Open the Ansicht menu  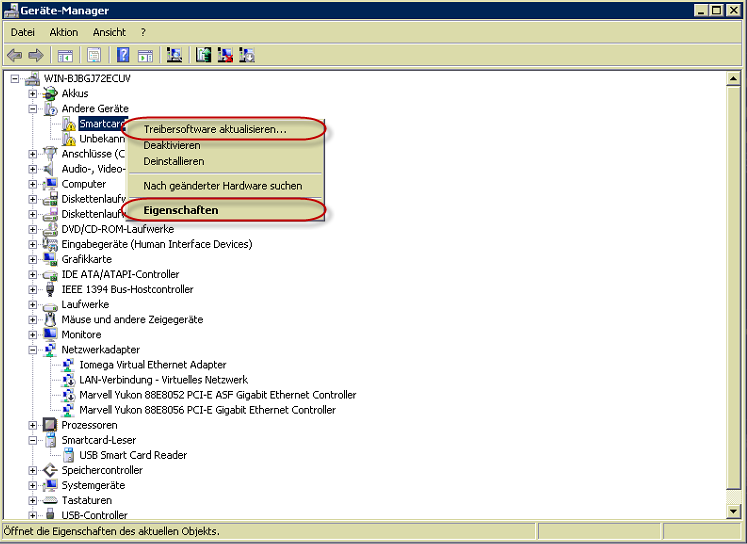109,32
